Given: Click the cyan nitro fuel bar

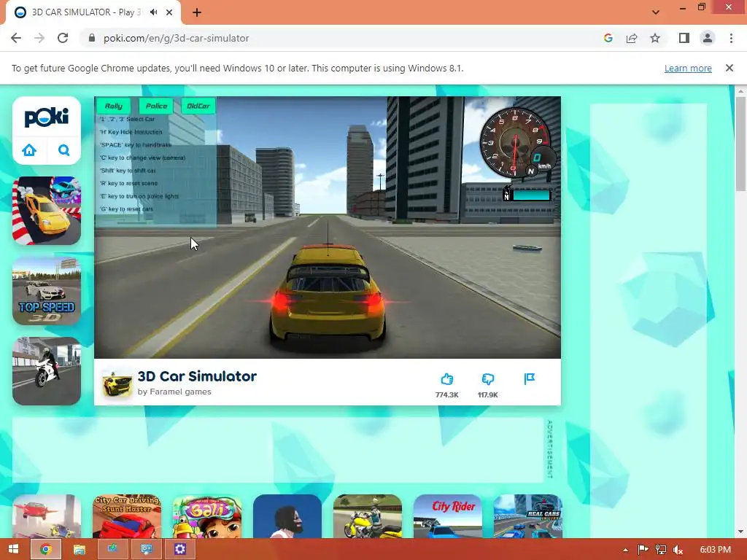Looking at the screenshot, I should pyautogui.click(x=531, y=195).
